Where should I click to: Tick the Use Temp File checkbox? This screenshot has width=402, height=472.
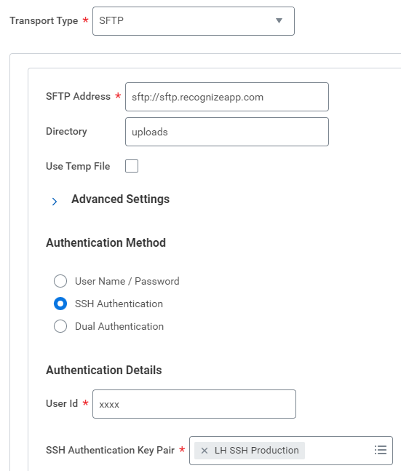pos(132,166)
